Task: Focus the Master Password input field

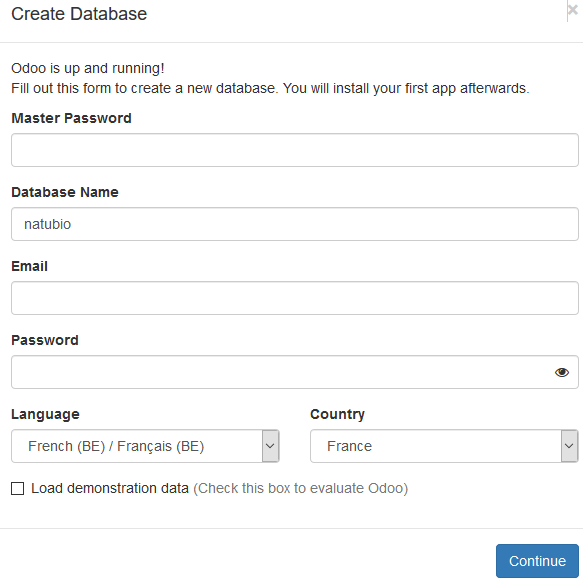Action: click(295, 150)
